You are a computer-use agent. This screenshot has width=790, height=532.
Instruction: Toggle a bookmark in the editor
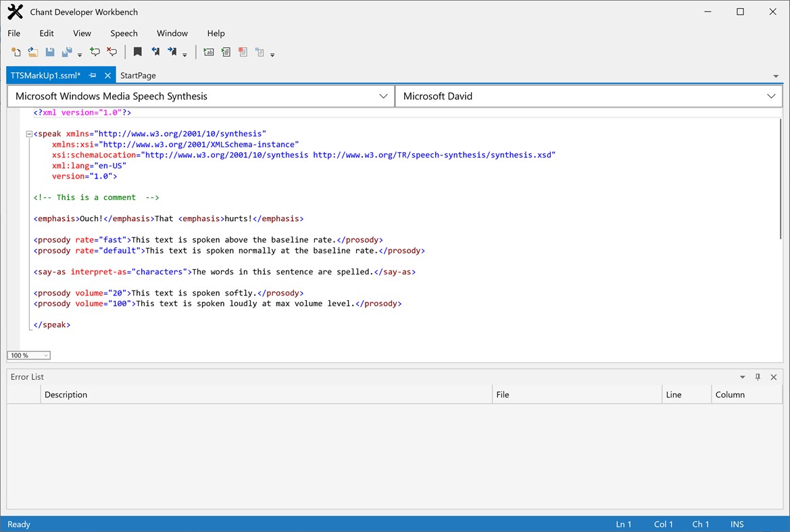click(x=138, y=52)
